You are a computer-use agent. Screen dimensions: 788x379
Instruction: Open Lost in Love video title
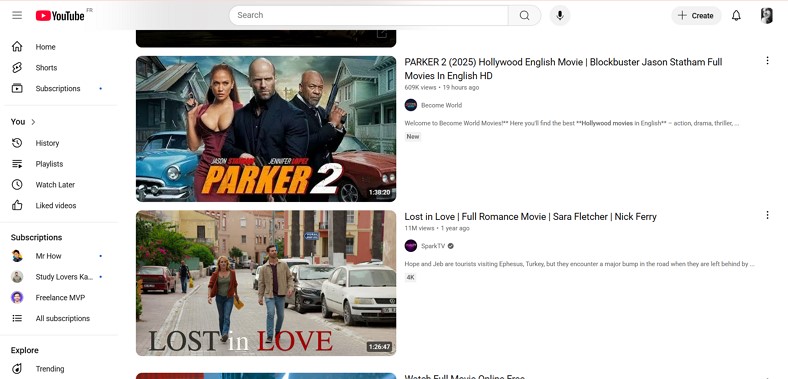[x=530, y=217]
